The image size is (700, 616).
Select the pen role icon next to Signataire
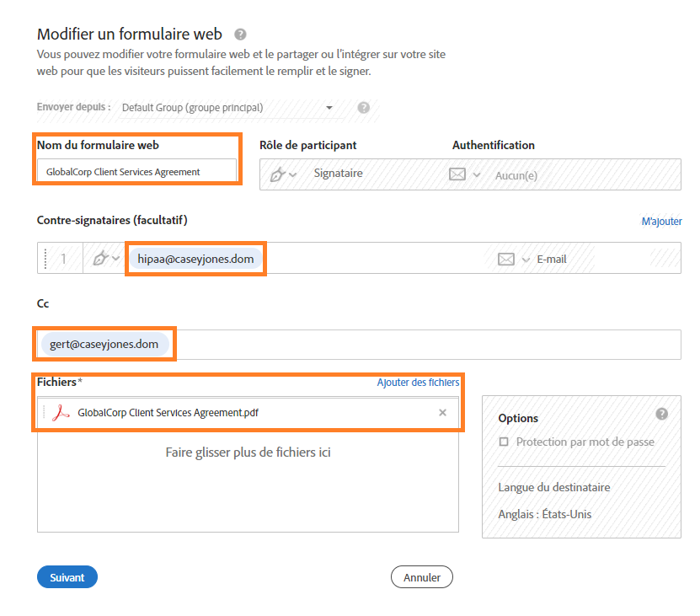(276, 174)
